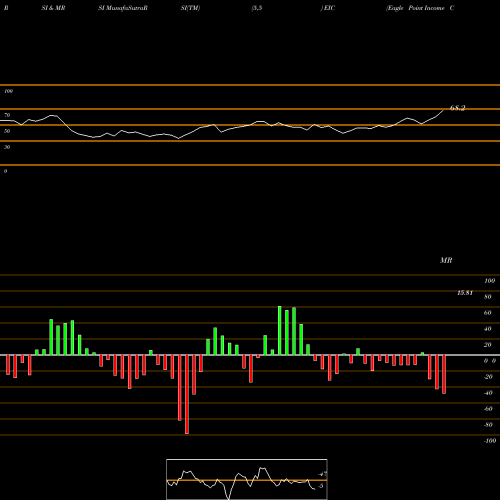This screenshot has height=500, width=500.
Task: Select the 'MR' label above lower chart
Action: 446,260
